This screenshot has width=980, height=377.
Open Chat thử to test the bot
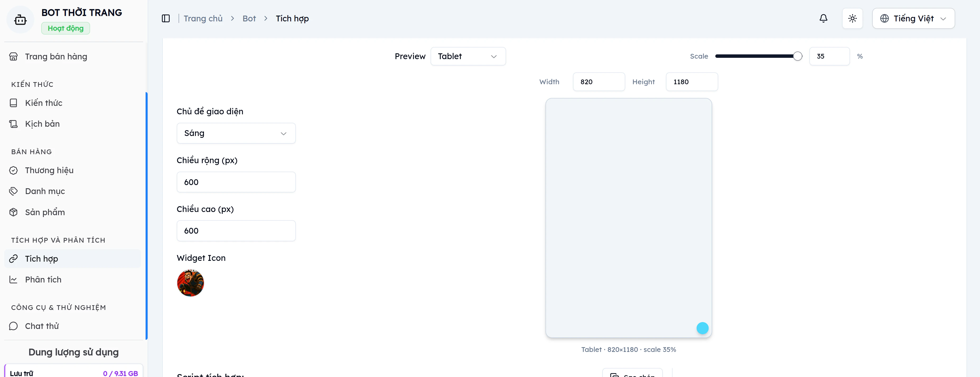tap(42, 326)
